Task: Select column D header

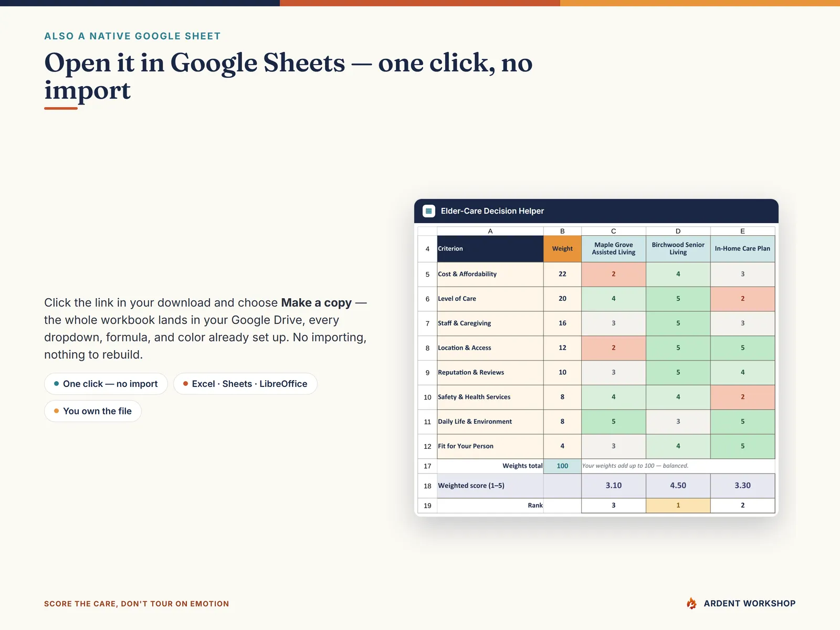Action: click(x=678, y=231)
